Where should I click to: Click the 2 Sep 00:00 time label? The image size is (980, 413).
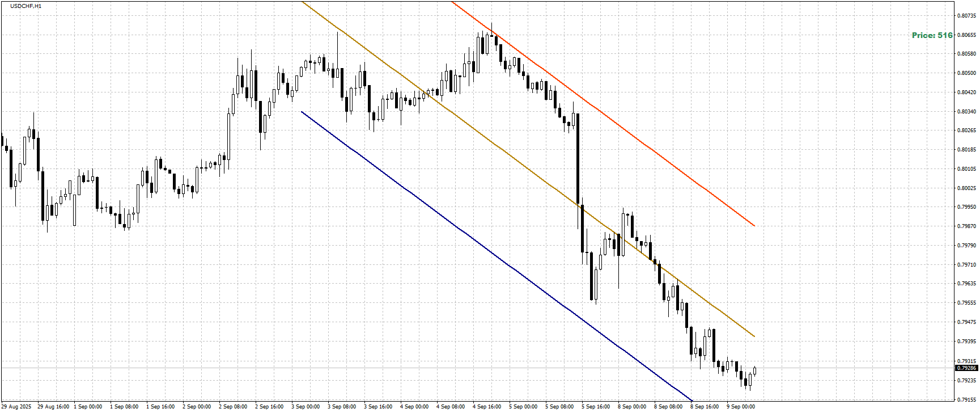(197, 407)
